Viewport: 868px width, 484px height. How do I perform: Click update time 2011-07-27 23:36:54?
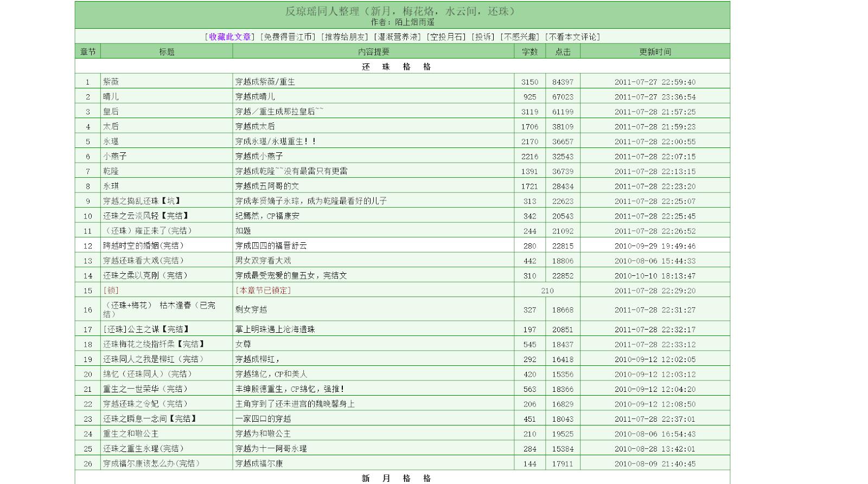pyautogui.click(x=655, y=97)
